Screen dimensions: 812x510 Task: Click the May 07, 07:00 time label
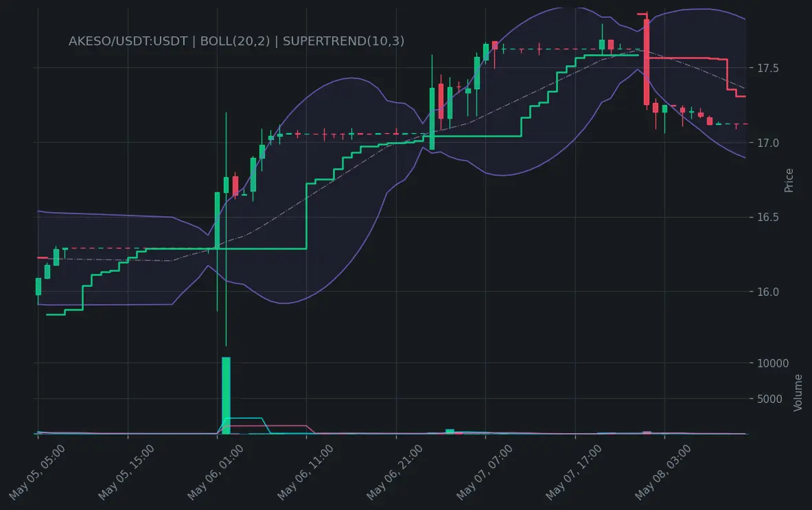[x=484, y=472]
